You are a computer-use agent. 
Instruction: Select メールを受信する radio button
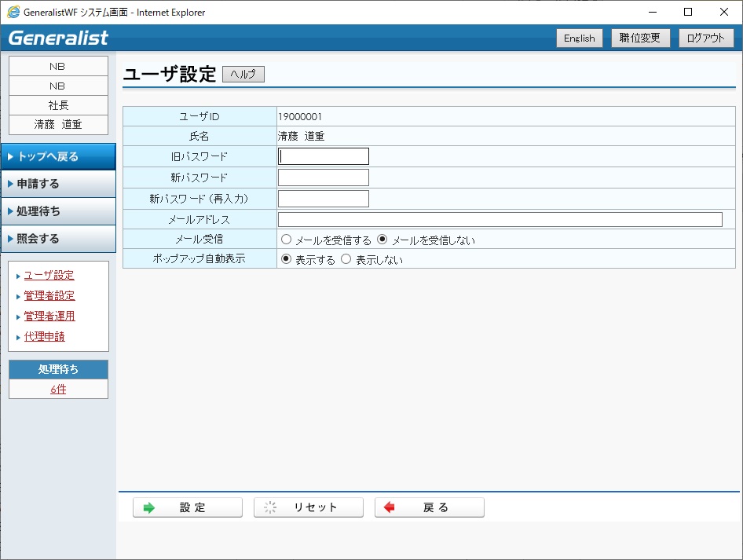286,240
